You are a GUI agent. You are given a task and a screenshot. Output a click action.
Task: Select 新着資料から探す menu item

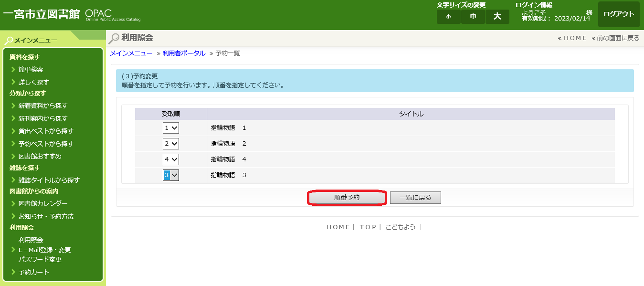43,106
